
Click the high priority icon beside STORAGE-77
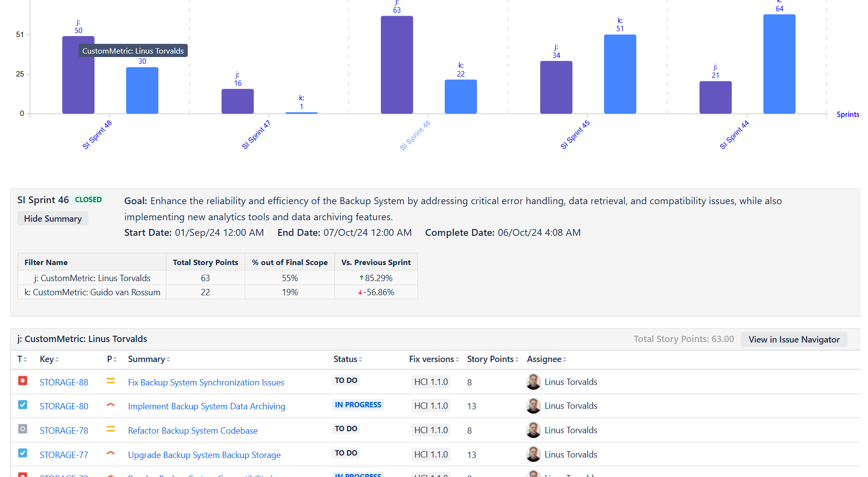[111, 453]
